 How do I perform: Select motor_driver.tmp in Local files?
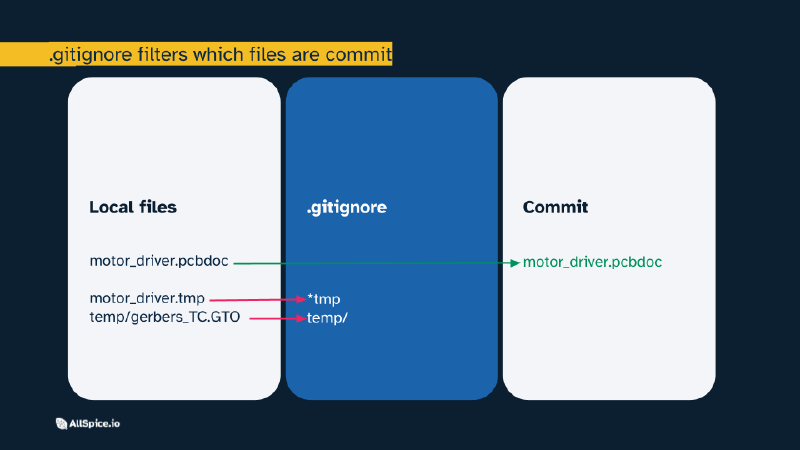147,299
